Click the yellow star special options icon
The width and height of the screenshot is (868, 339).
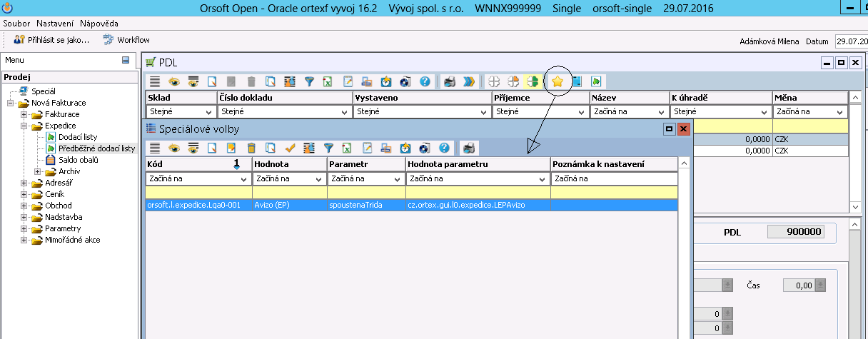point(557,81)
